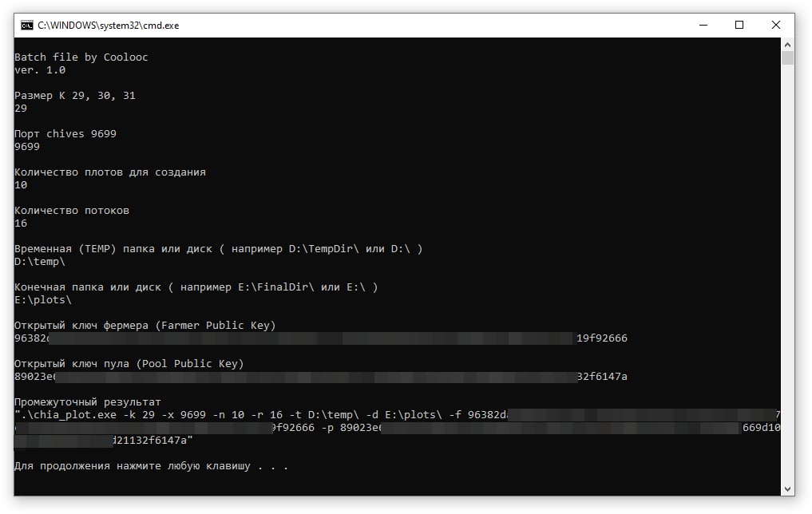Image resolution: width=812 pixels, height=514 pixels.
Task: Click the plot count value '10'
Action: point(21,185)
